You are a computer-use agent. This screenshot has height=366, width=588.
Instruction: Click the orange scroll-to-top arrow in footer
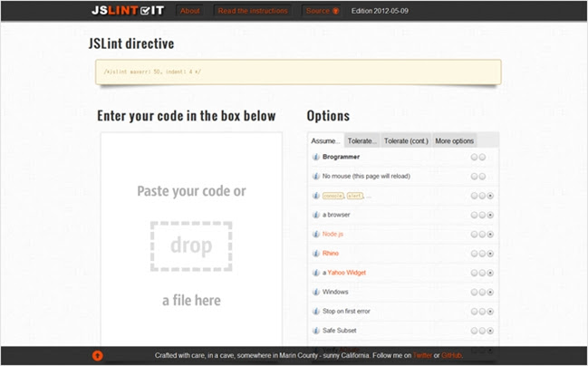tap(98, 355)
